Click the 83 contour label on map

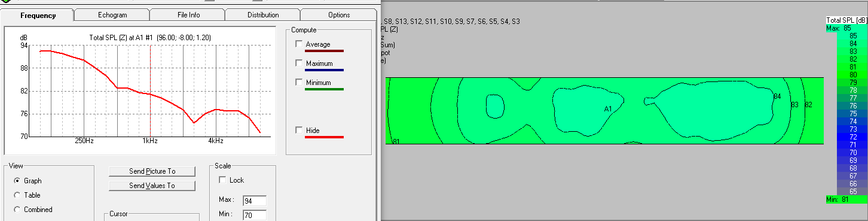coord(794,105)
